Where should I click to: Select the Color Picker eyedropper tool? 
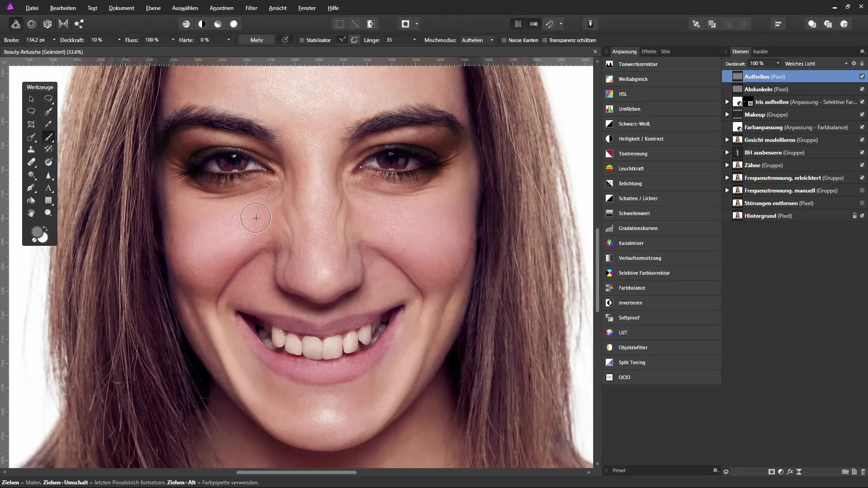click(x=48, y=124)
